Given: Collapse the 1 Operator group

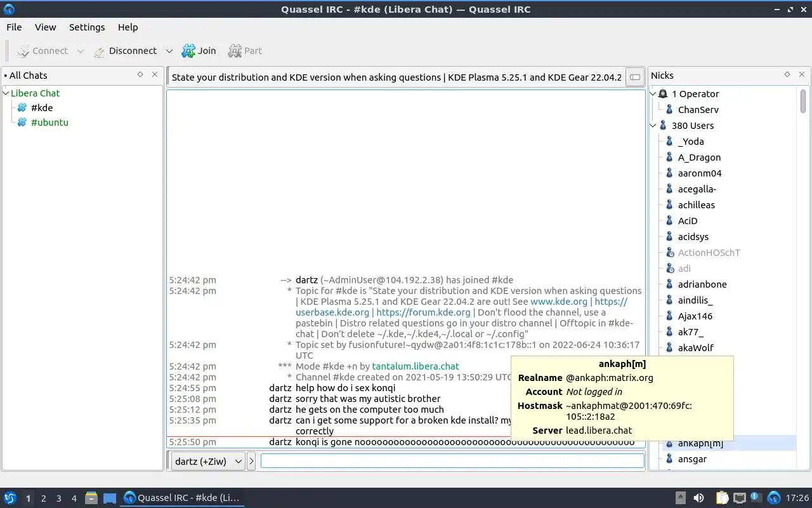Looking at the screenshot, I should [653, 94].
